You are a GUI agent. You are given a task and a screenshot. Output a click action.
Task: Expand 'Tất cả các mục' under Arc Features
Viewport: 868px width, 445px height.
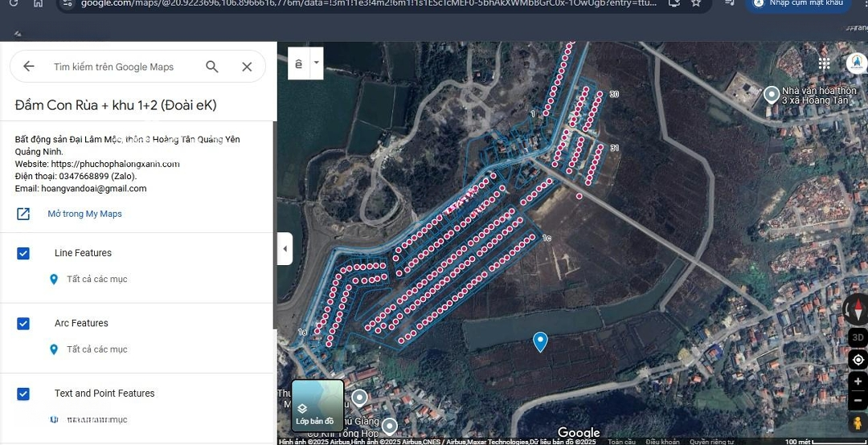(96, 349)
